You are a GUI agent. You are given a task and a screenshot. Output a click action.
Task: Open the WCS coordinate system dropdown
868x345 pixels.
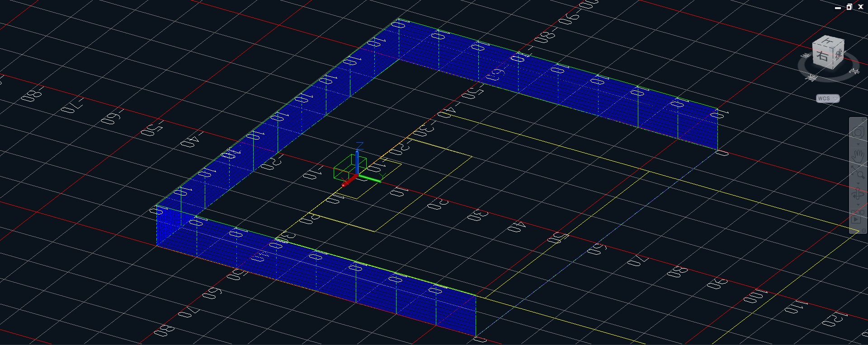[828, 98]
